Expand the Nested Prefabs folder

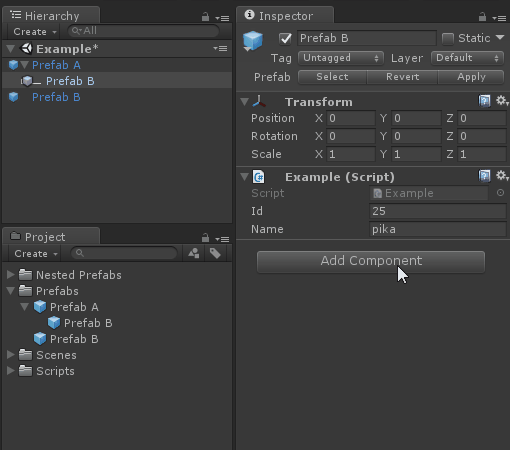click(x=11, y=275)
